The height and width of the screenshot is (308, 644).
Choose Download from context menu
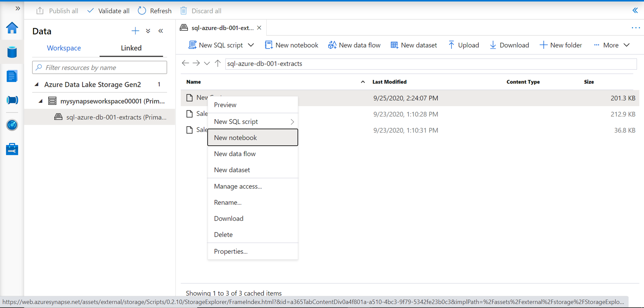[x=253, y=219]
